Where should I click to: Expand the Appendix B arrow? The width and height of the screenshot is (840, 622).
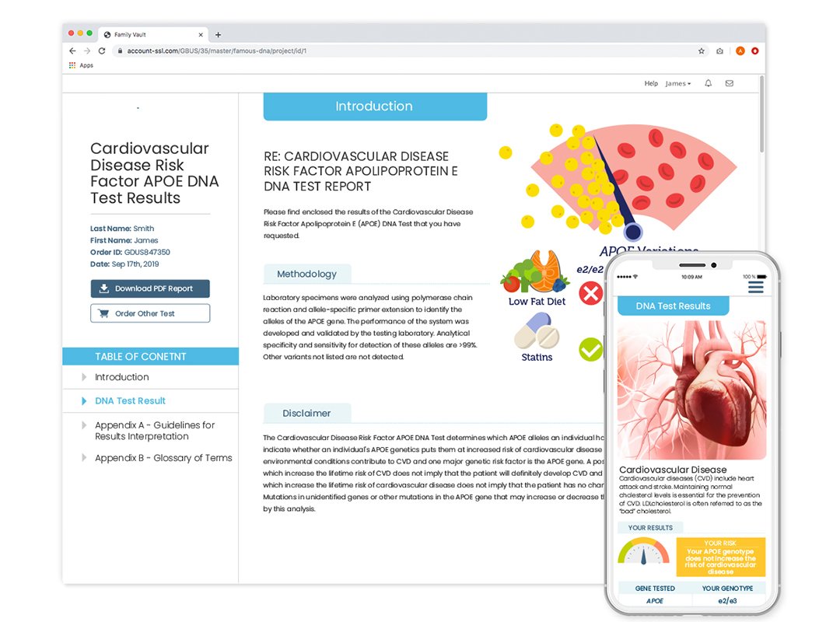point(84,457)
